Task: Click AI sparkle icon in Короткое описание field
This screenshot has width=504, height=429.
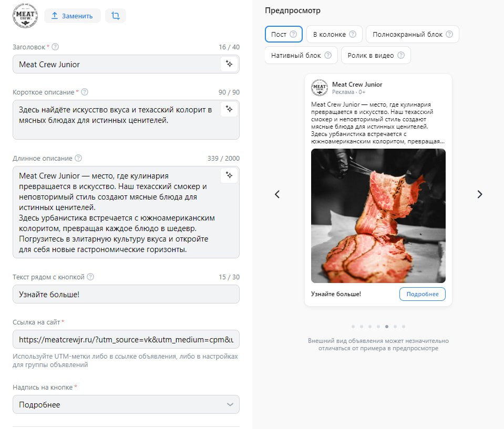Action: (x=229, y=109)
